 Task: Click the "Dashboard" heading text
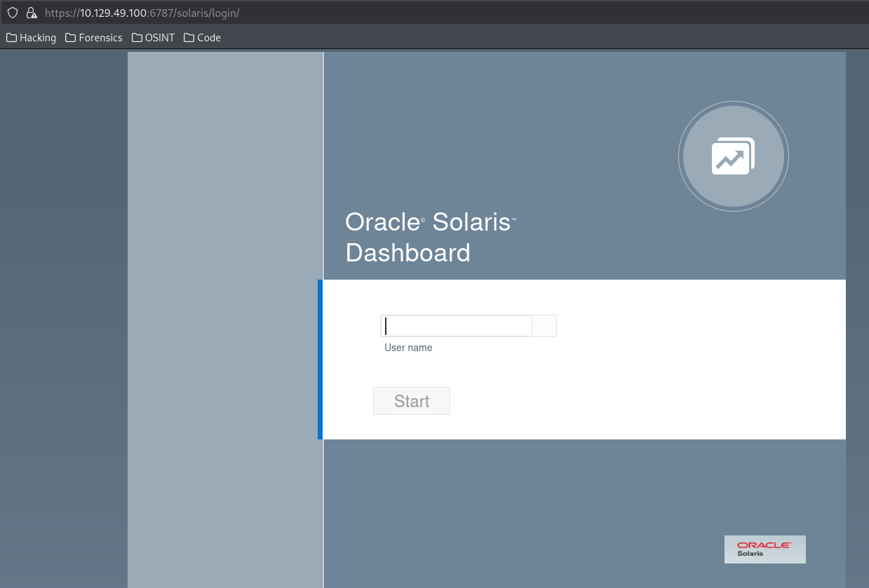click(x=407, y=252)
